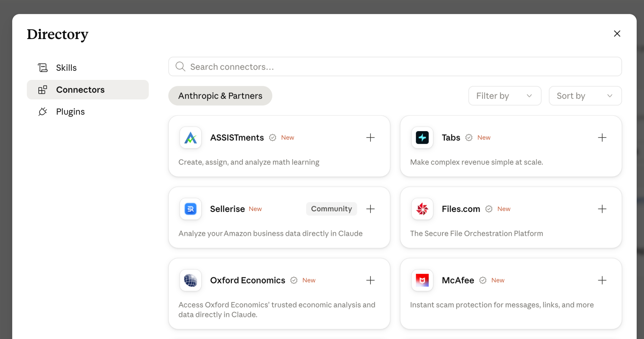This screenshot has height=339, width=644.
Task: Click the New label beside McAfee
Action: click(x=498, y=280)
